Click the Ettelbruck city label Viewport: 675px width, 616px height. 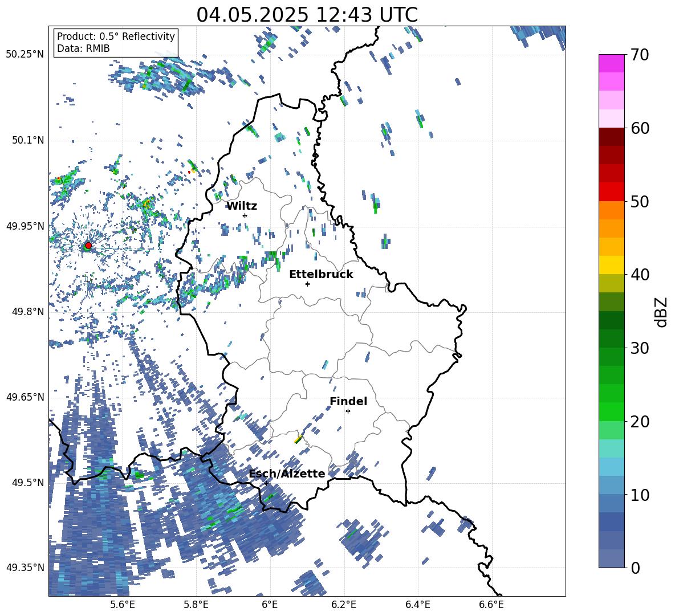(321, 275)
